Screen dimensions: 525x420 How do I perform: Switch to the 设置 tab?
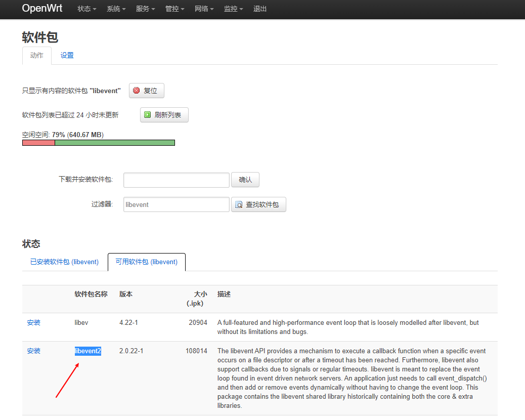(x=66, y=55)
